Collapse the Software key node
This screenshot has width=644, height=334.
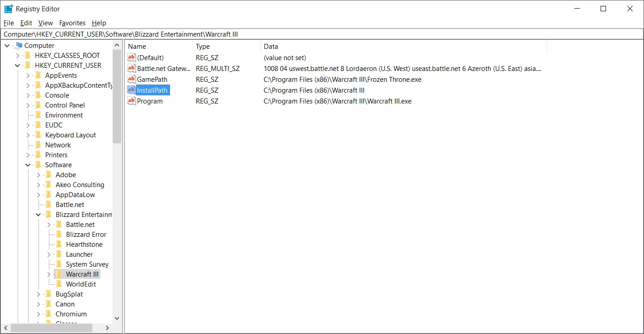(x=28, y=165)
